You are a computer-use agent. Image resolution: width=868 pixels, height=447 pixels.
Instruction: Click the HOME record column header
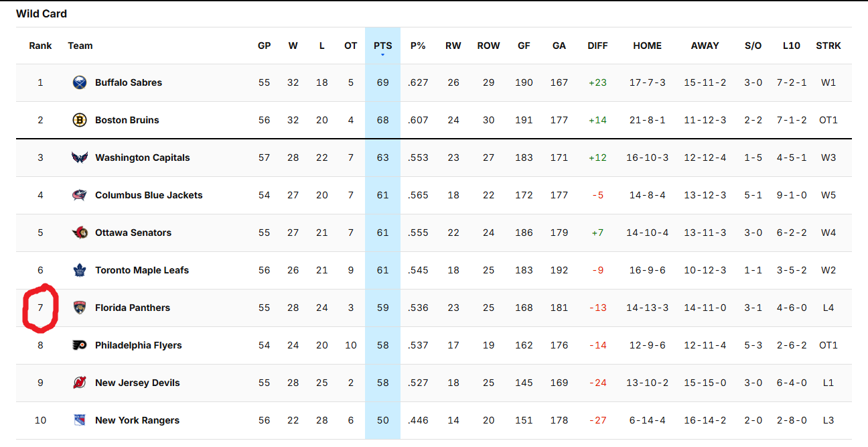647,46
